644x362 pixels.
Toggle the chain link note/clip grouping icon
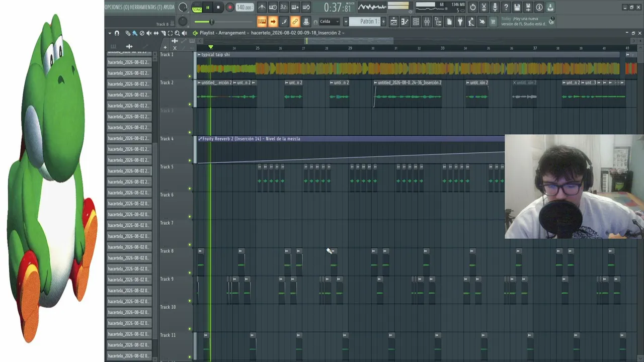295,22
